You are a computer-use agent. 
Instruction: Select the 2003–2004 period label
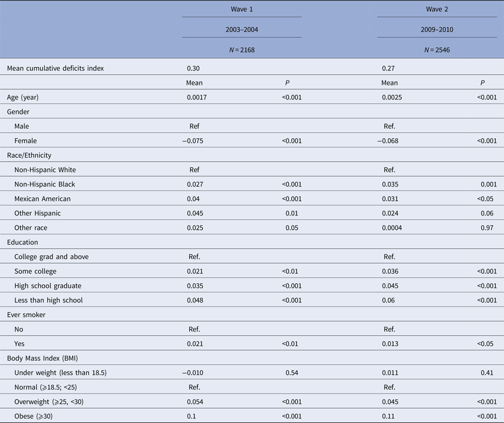coord(241,28)
